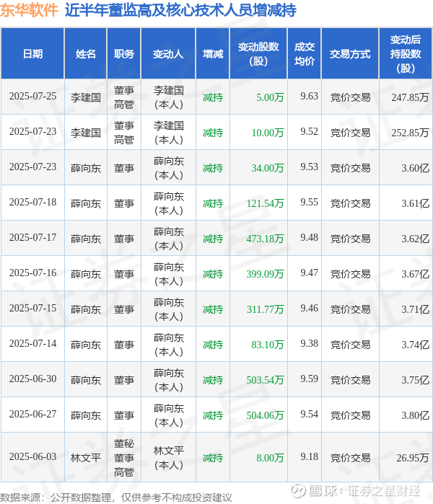Click the 504.06万 shares value
The height and width of the screenshot is (504, 433).
click(x=266, y=415)
